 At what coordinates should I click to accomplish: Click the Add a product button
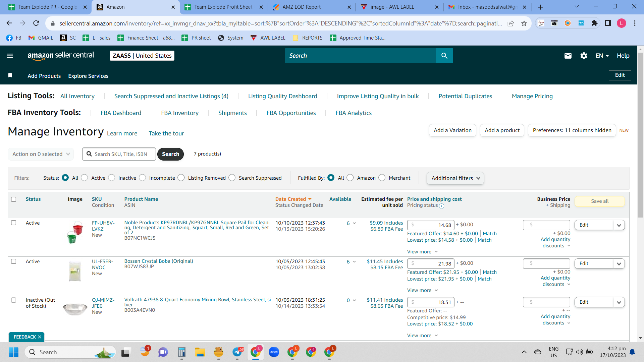tap(502, 130)
